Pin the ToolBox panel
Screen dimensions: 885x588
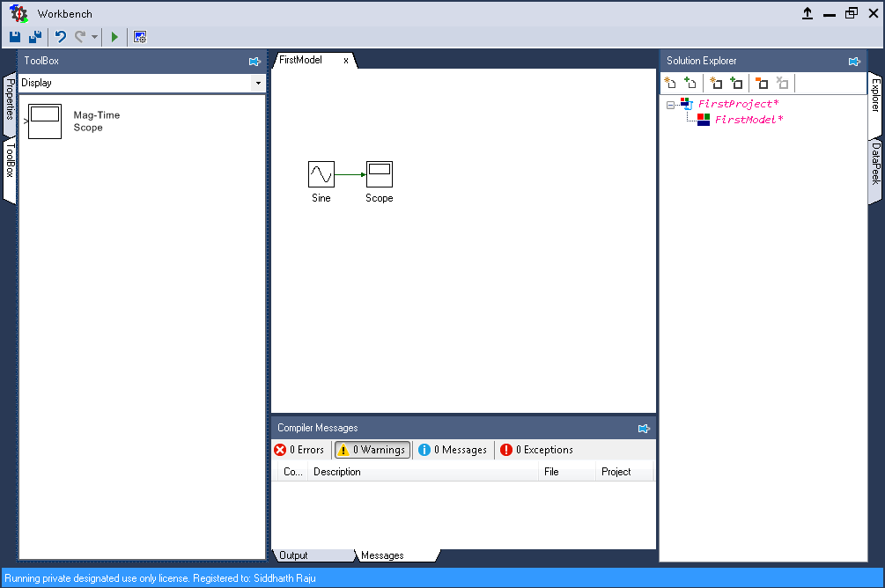coord(254,61)
